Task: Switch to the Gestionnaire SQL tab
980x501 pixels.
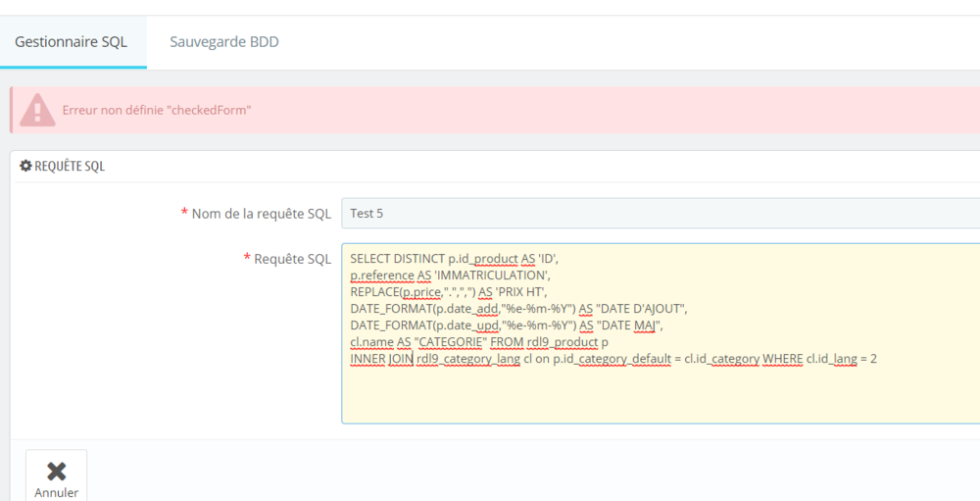Action: [72, 42]
